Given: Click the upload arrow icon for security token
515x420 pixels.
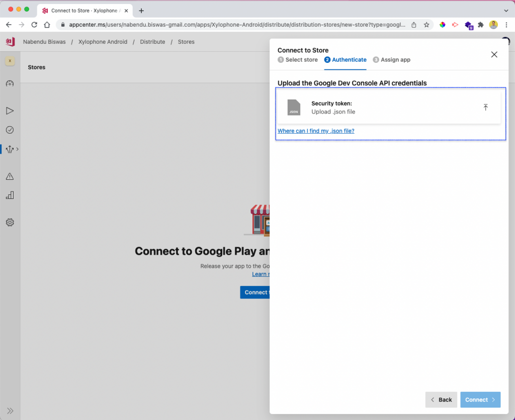Looking at the screenshot, I should coord(485,108).
